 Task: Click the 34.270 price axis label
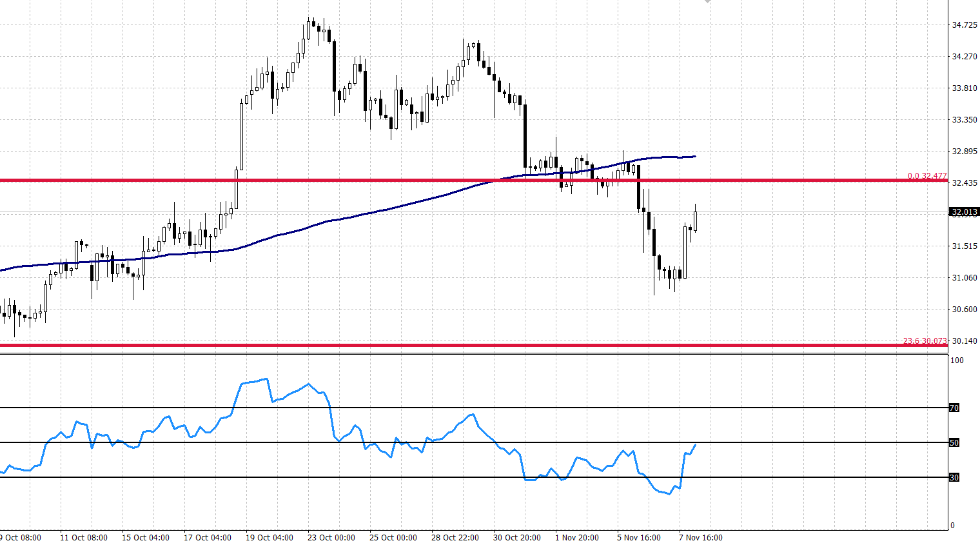click(x=965, y=57)
